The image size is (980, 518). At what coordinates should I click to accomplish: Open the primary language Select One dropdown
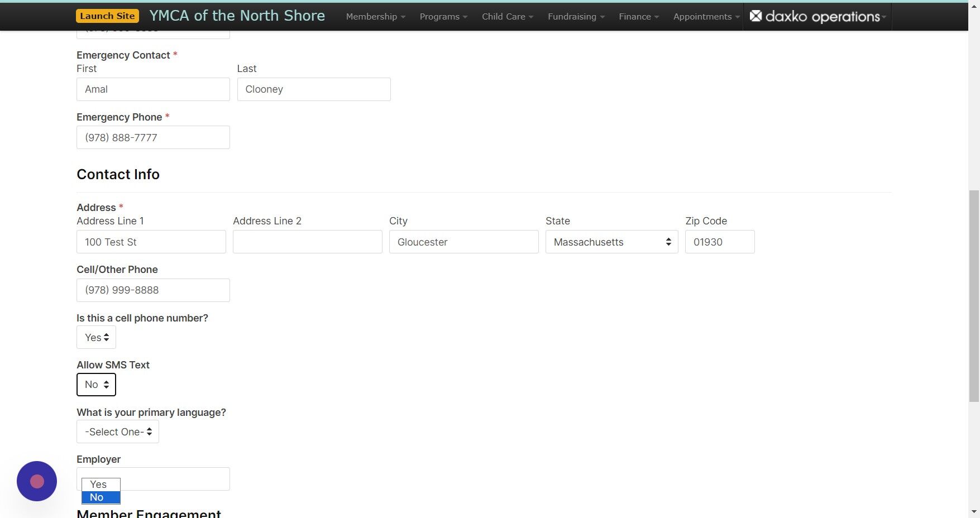[x=117, y=431]
